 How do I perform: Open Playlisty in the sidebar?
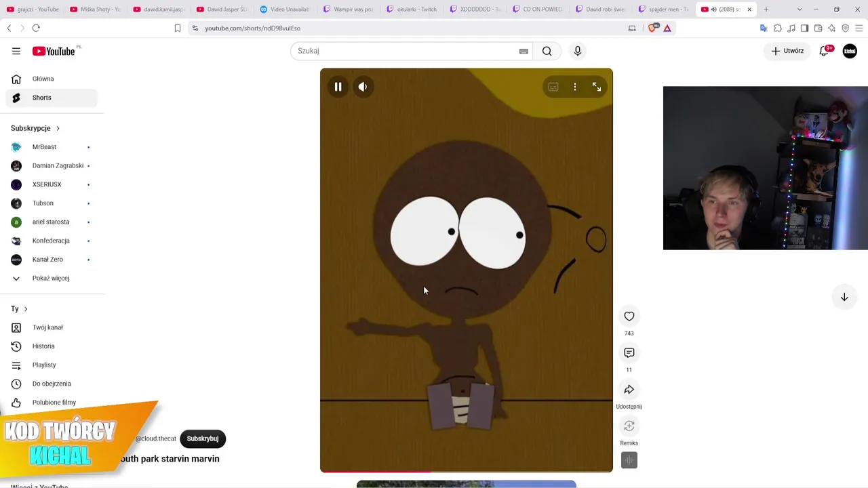point(51,365)
